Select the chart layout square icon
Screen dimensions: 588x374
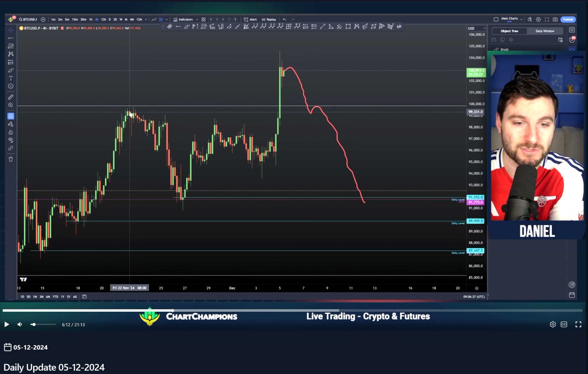[496, 20]
